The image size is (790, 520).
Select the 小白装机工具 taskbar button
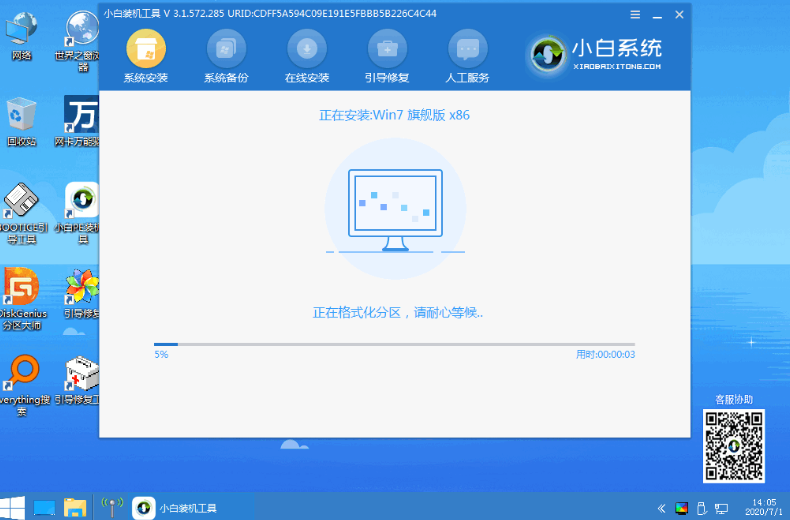[x=177, y=508]
